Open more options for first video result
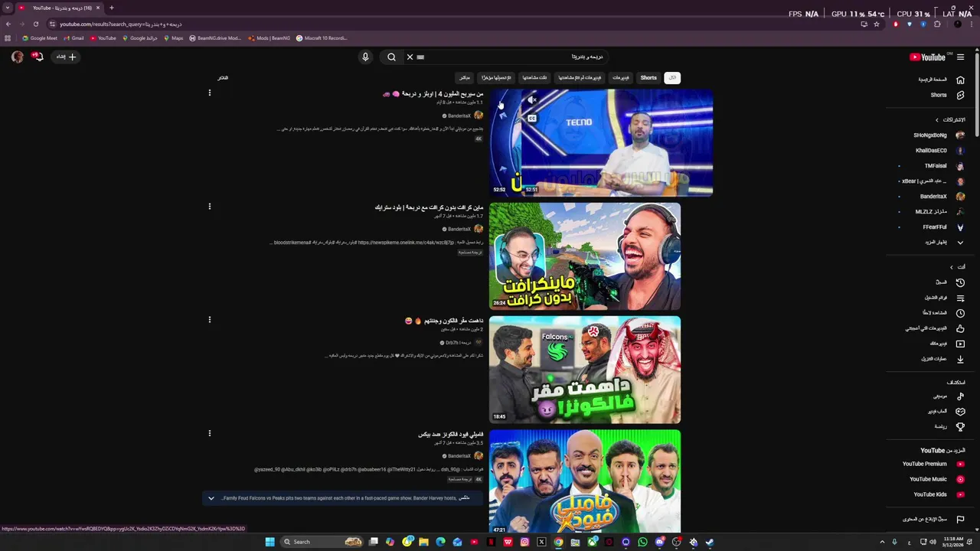Image resolution: width=980 pixels, height=551 pixels. click(209, 93)
